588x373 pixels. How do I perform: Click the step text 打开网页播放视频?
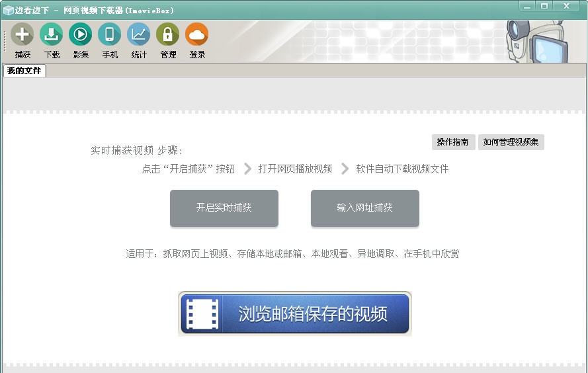(x=295, y=169)
